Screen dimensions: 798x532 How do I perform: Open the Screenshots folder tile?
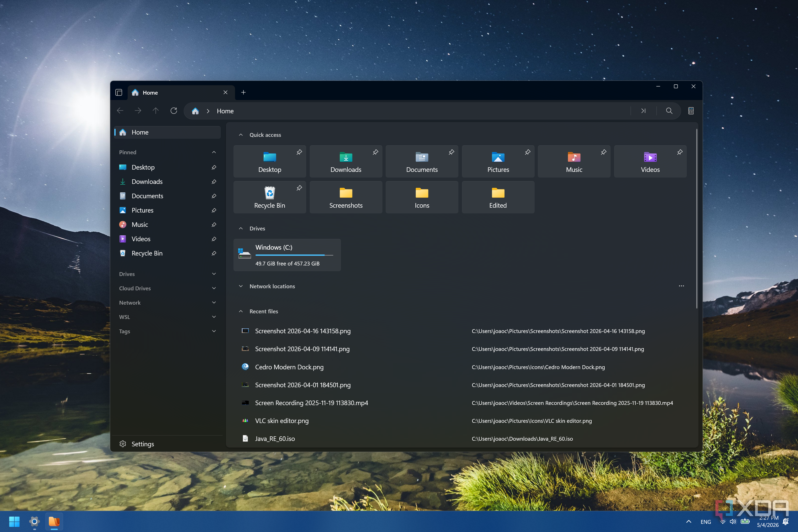click(x=346, y=197)
